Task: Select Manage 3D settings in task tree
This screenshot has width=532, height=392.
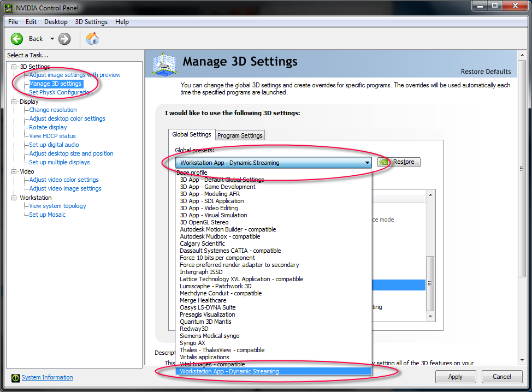Action: pyautogui.click(x=55, y=84)
